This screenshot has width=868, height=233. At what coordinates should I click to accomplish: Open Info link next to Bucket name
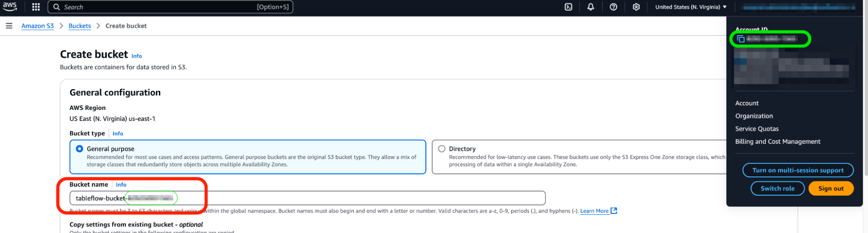(121, 185)
